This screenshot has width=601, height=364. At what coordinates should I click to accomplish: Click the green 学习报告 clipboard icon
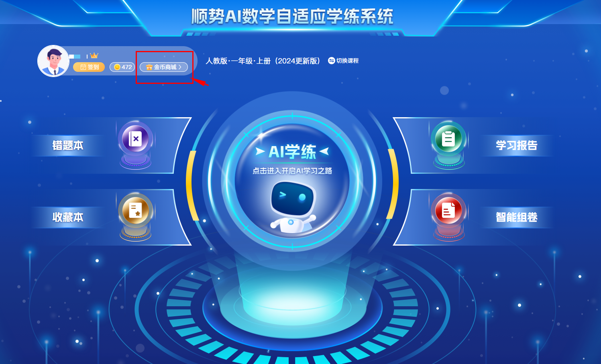[448, 139]
